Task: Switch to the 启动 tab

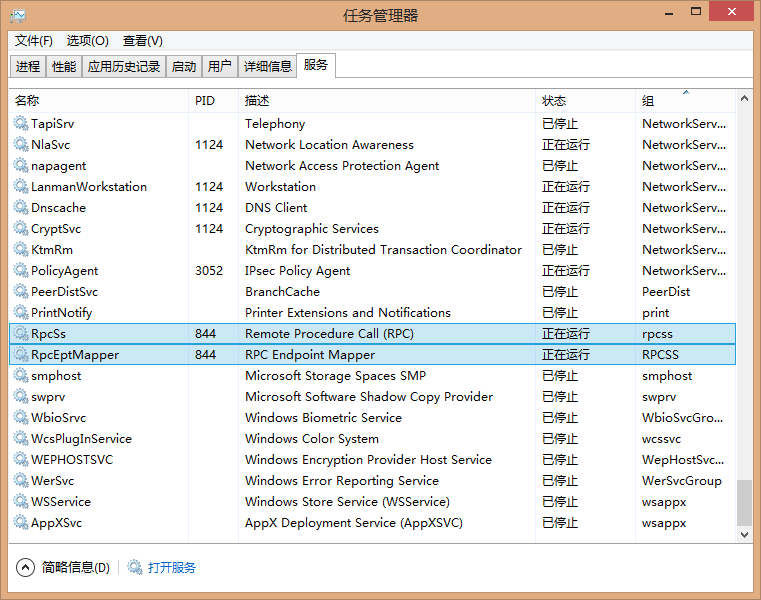Action: [184, 67]
